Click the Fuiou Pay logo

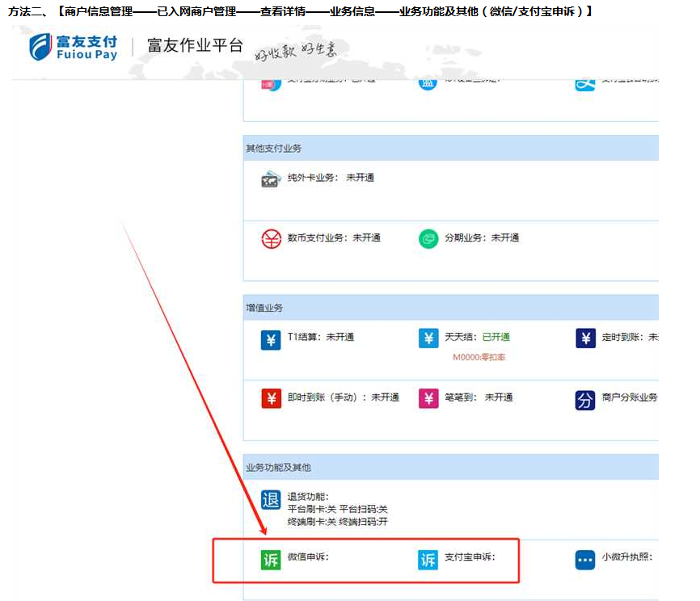(x=74, y=47)
